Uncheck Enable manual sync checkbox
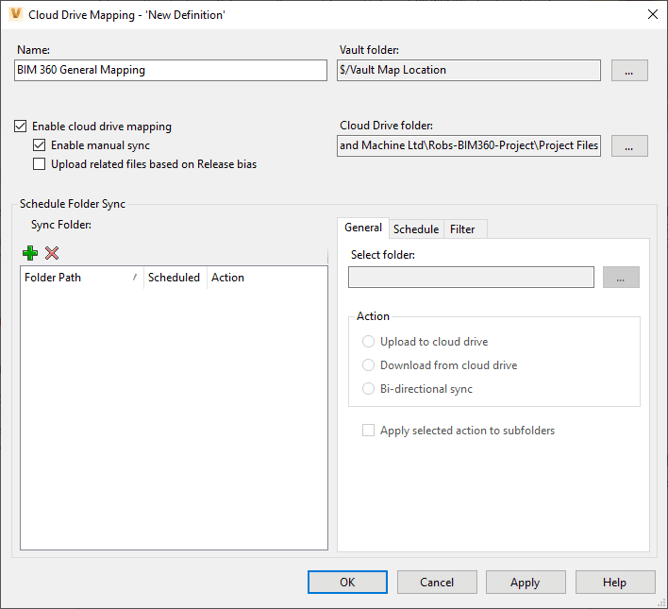 (39, 145)
